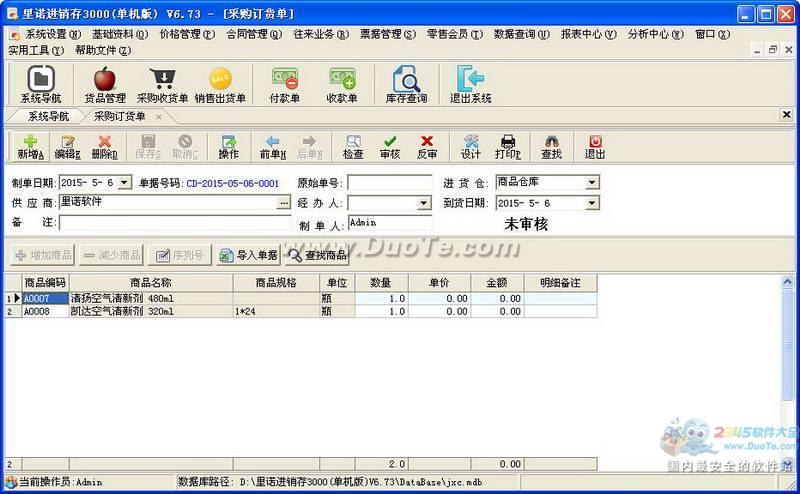Screen dimensions: 800x494
Task: Open the 帮助文件 menu
Action: pyautogui.click(x=103, y=50)
